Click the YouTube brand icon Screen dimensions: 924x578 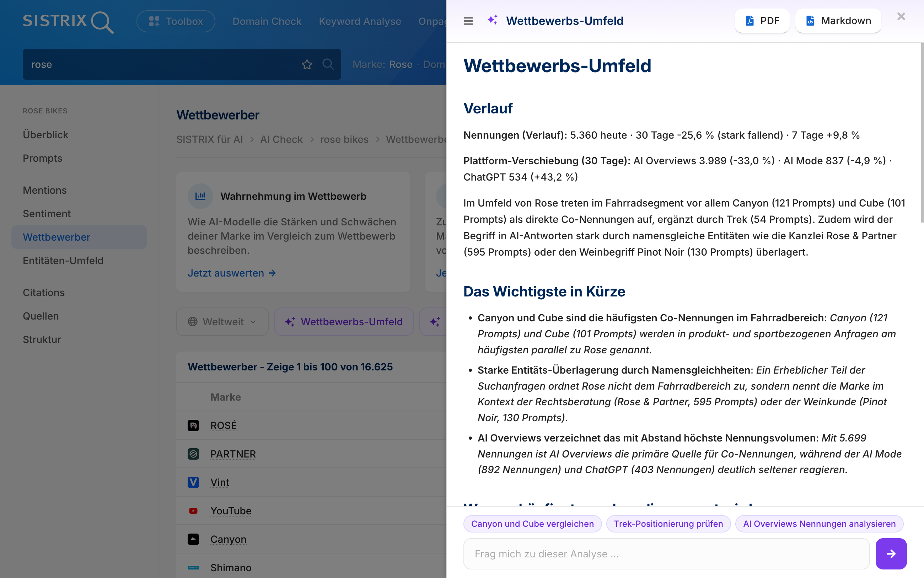point(193,511)
